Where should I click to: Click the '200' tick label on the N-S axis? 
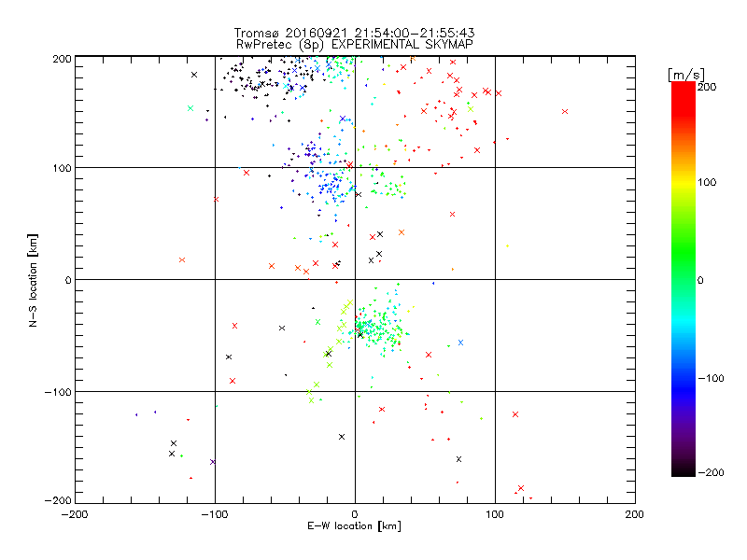62,59
